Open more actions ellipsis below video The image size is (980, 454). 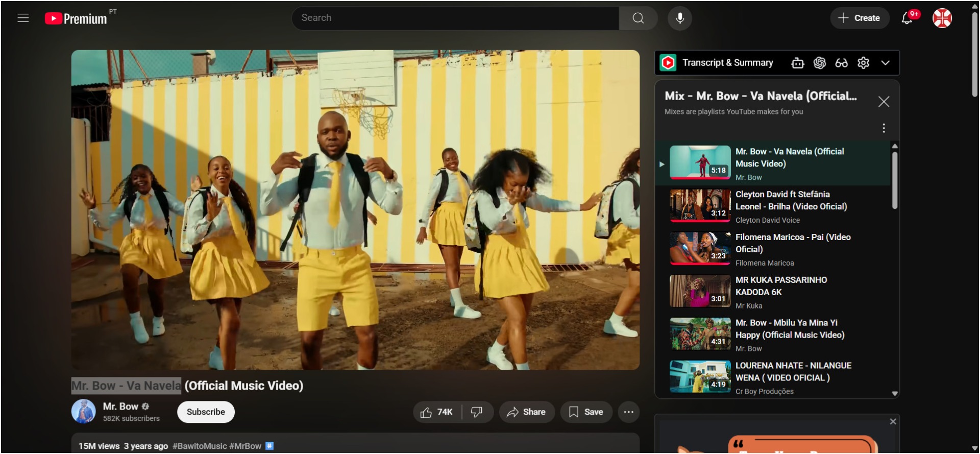(628, 412)
